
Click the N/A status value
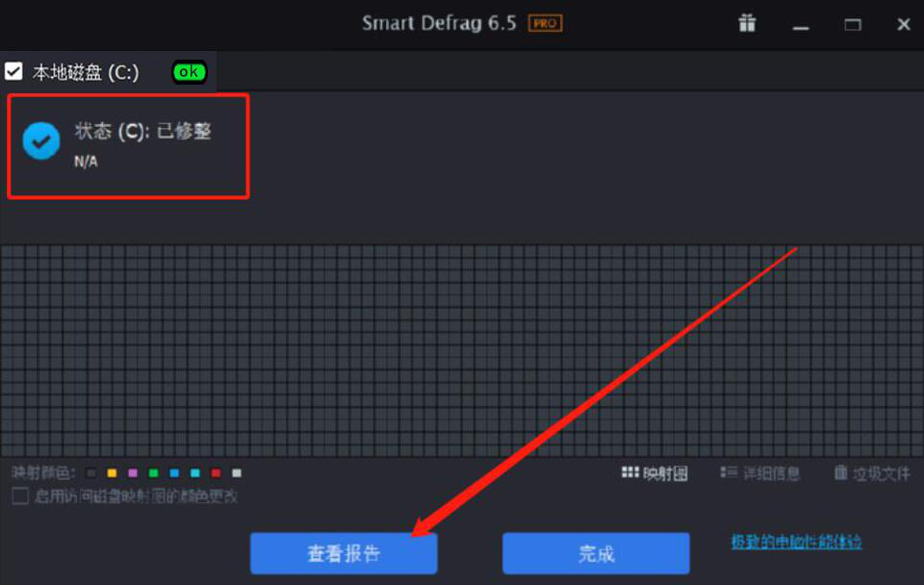(x=86, y=162)
